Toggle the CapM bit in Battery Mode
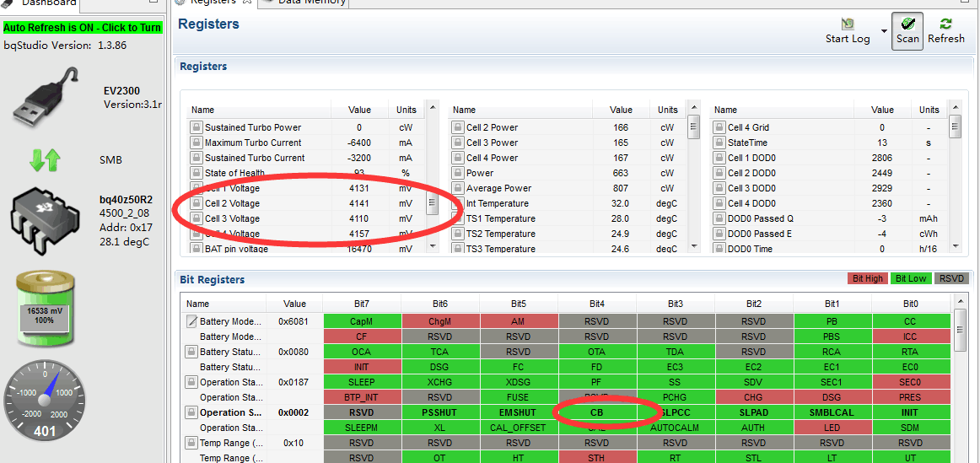This screenshot has height=463, width=980. (362, 322)
